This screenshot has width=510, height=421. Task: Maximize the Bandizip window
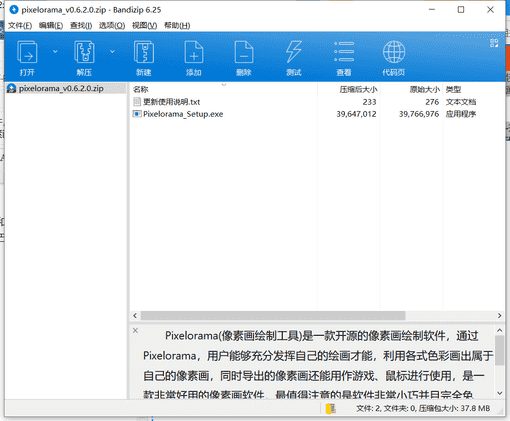pyautogui.click(x=461, y=10)
